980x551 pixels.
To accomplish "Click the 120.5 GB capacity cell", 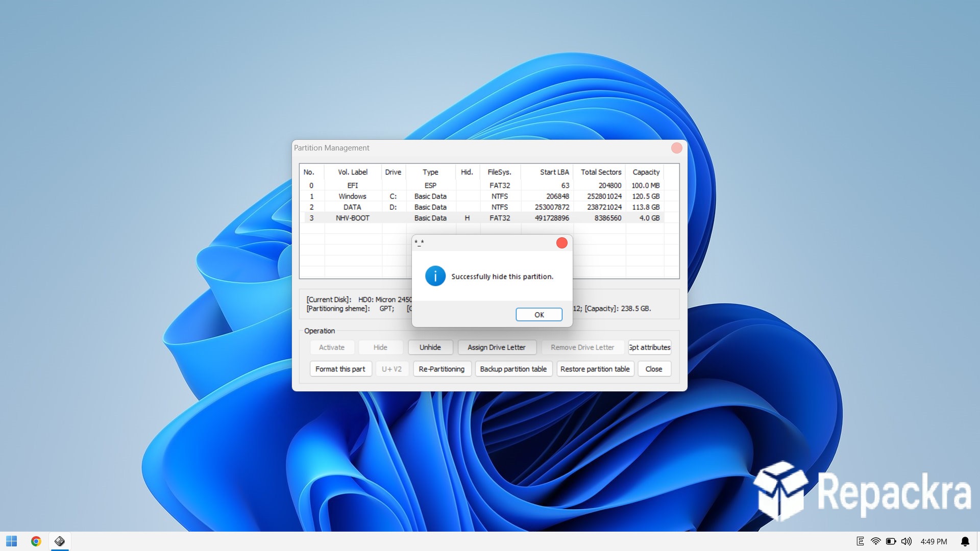I will [x=646, y=196].
